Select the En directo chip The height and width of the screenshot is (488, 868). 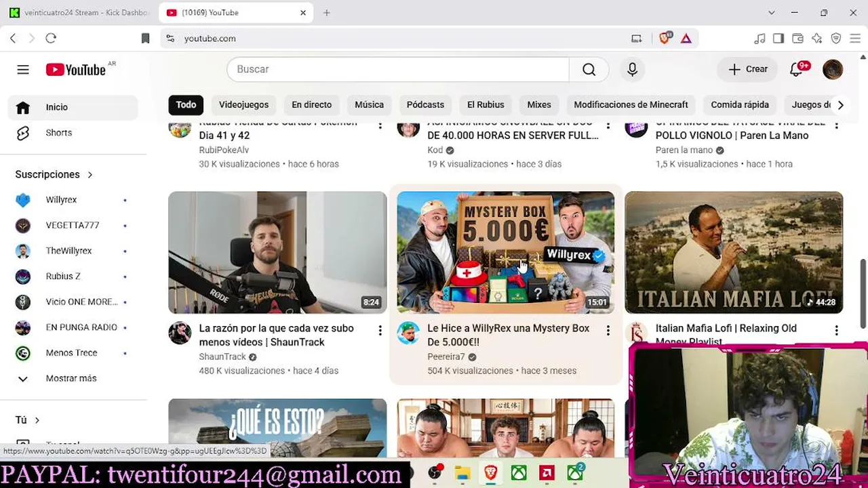pyautogui.click(x=312, y=105)
